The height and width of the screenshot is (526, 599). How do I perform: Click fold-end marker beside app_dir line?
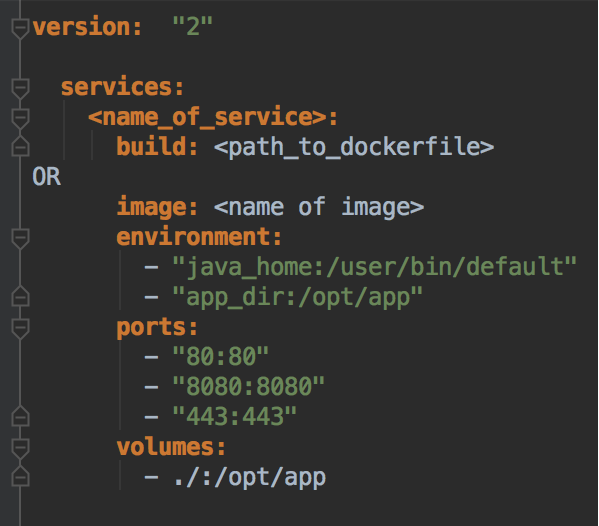point(20,296)
